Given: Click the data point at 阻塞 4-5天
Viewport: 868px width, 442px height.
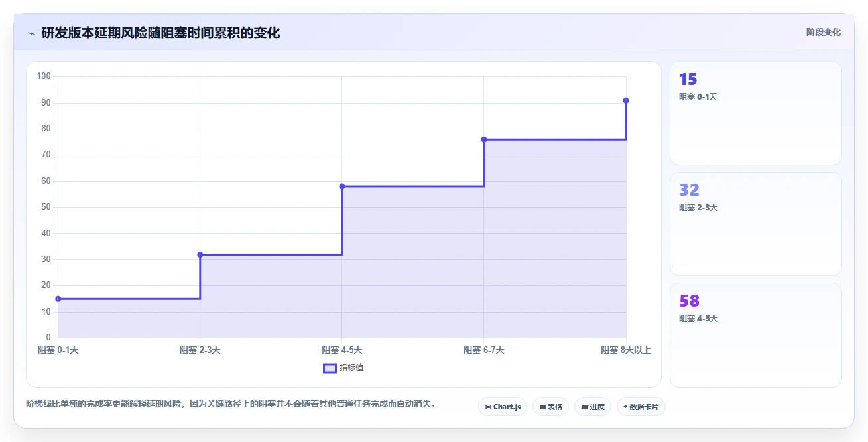Looking at the screenshot, I should [342, 186].
